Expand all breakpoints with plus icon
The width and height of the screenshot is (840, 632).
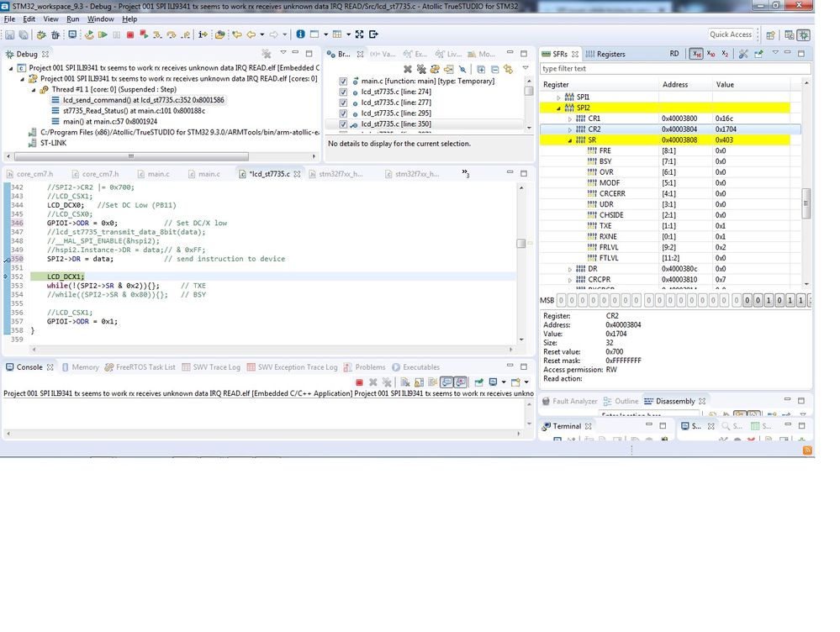tap(481, 69)
